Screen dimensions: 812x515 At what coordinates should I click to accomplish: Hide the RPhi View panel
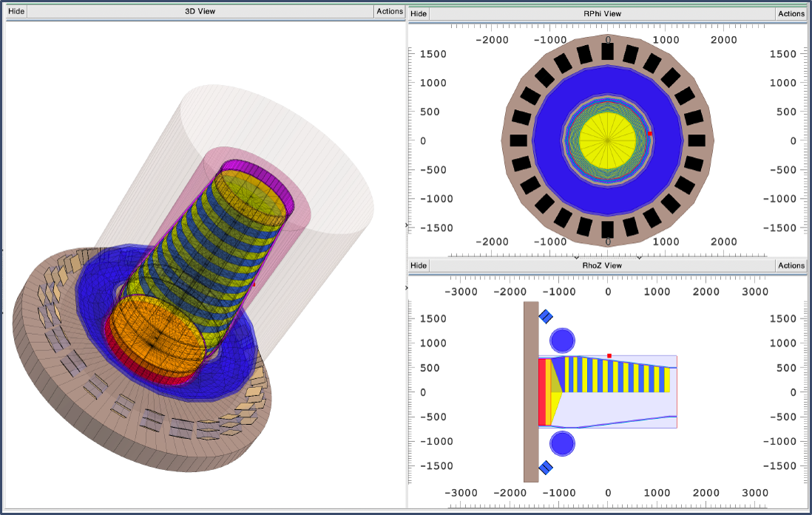point(419,13)
